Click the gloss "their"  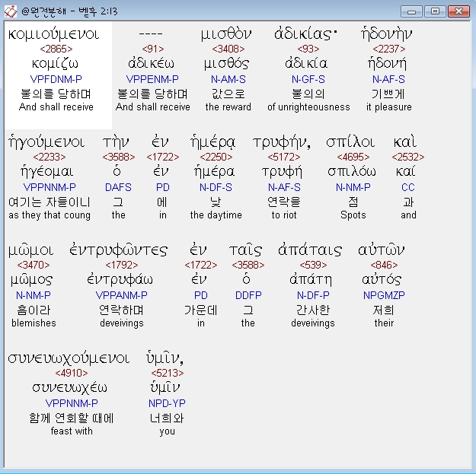tap(384, 323)
